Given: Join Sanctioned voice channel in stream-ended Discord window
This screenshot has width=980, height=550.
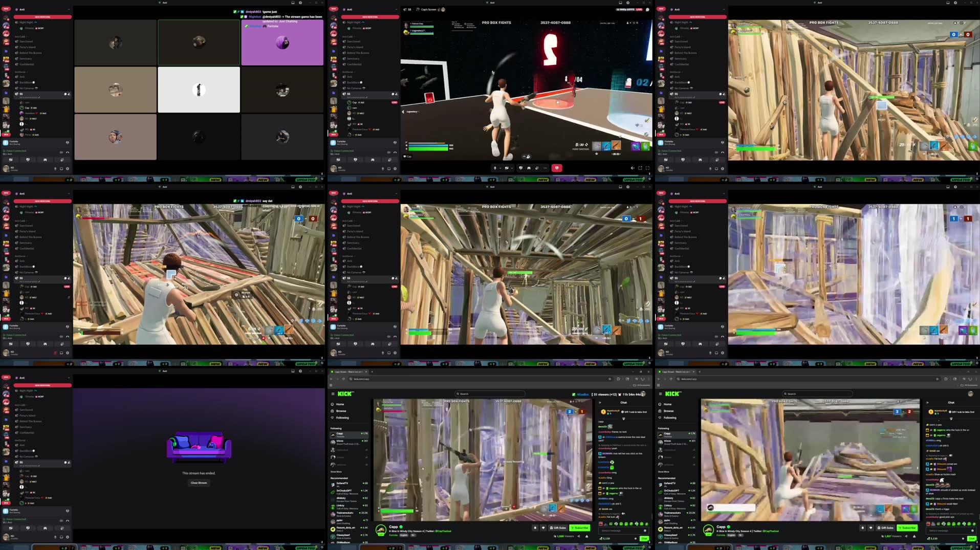Looking at the screenshot, I should click(26, 410).
